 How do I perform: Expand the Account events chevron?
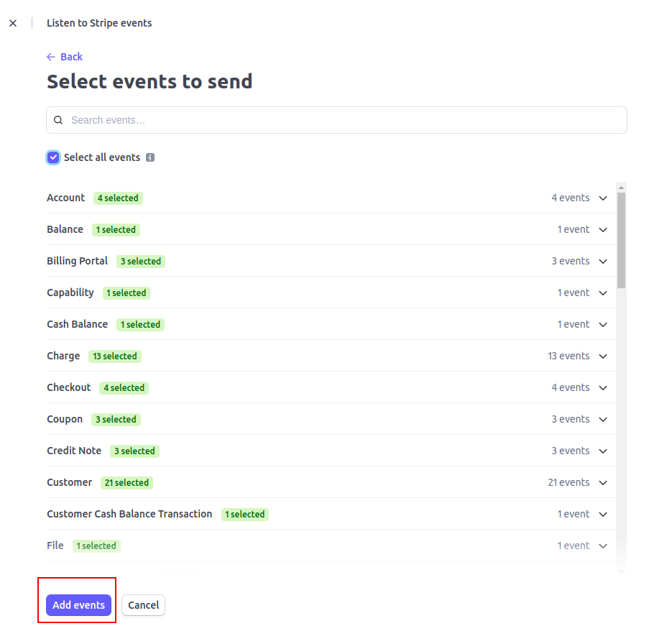pyautogui.click(x=603, y=198)
